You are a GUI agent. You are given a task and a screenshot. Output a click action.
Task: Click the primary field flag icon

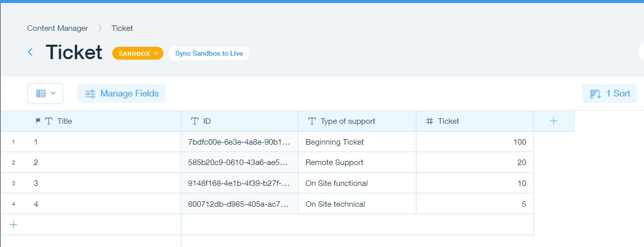tap(38, 121)
